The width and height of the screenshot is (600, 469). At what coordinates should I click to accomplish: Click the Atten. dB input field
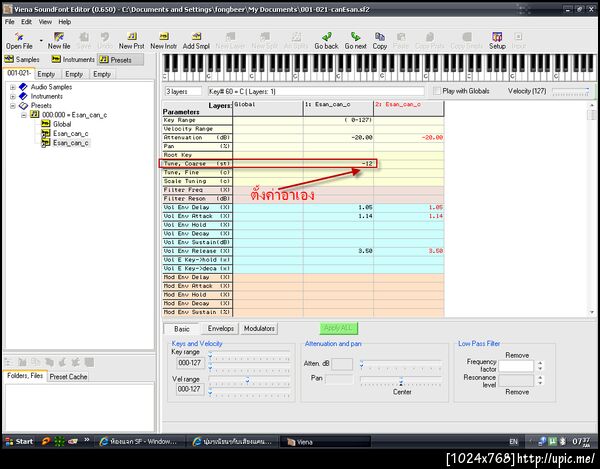[x=342, y=364]
